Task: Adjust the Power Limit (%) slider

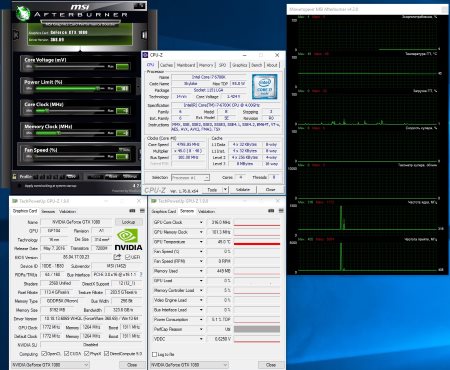Action: (x=69, y=88)
